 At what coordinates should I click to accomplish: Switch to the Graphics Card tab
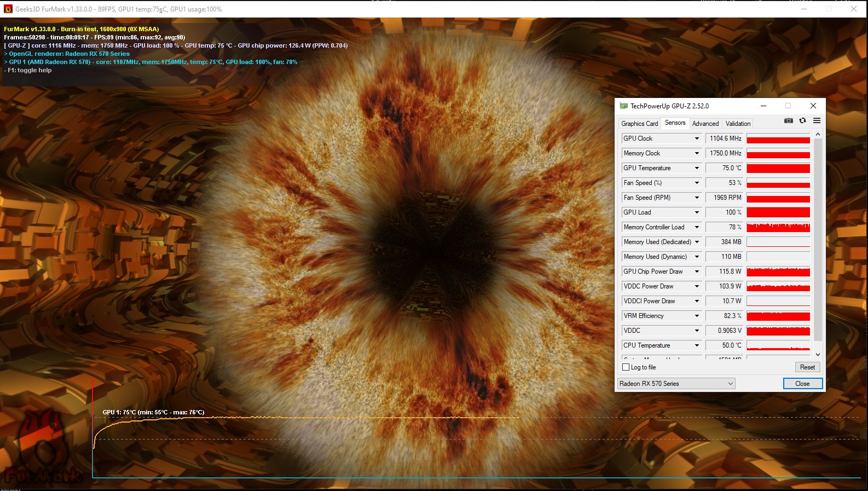click(639, 124)
